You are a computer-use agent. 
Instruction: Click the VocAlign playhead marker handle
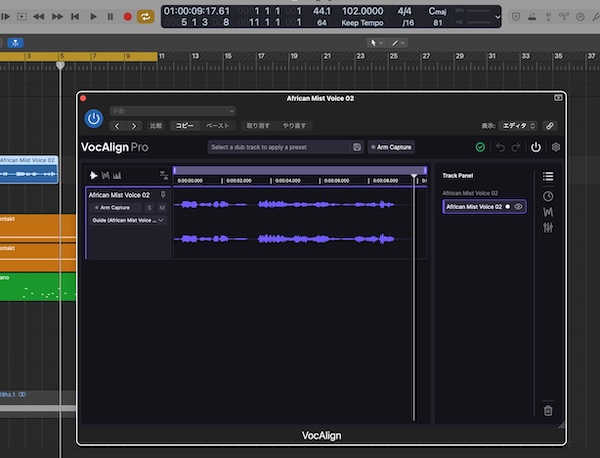point(414,176)
